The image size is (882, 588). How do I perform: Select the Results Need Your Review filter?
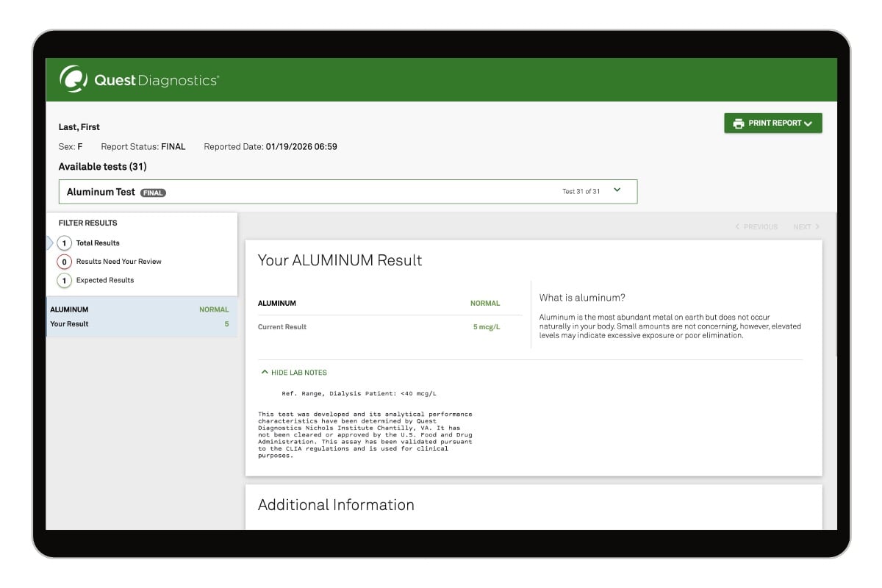(118, 262)
